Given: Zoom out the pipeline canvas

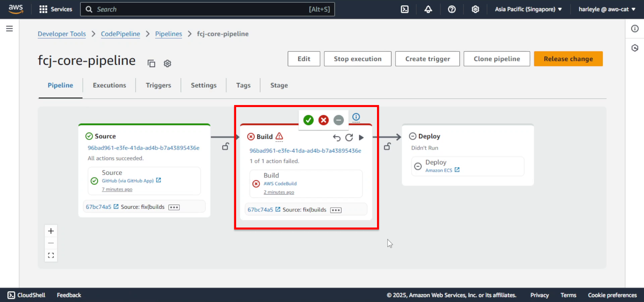Looking at the screenshot, I should click(x=51, y=243).
